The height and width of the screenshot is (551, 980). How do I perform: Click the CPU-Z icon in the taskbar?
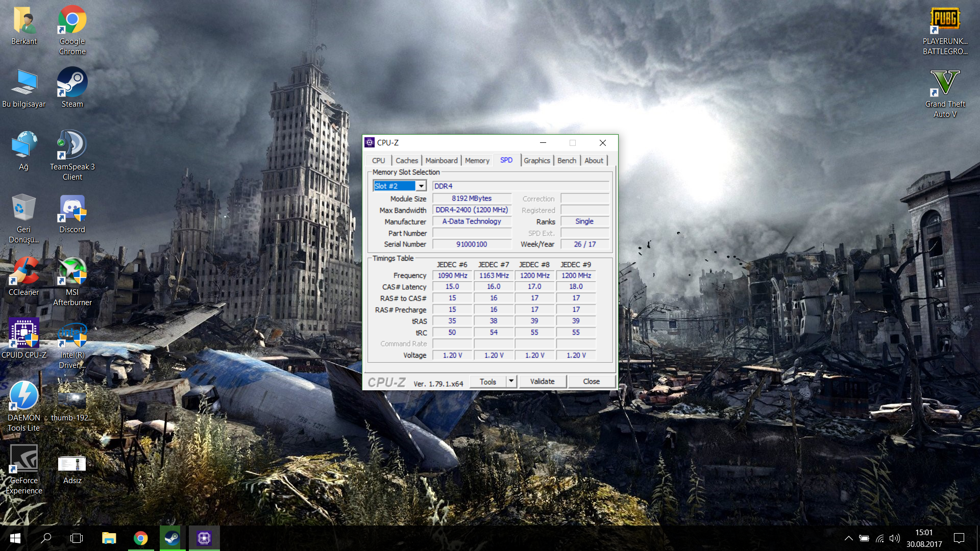pos(204,538)
